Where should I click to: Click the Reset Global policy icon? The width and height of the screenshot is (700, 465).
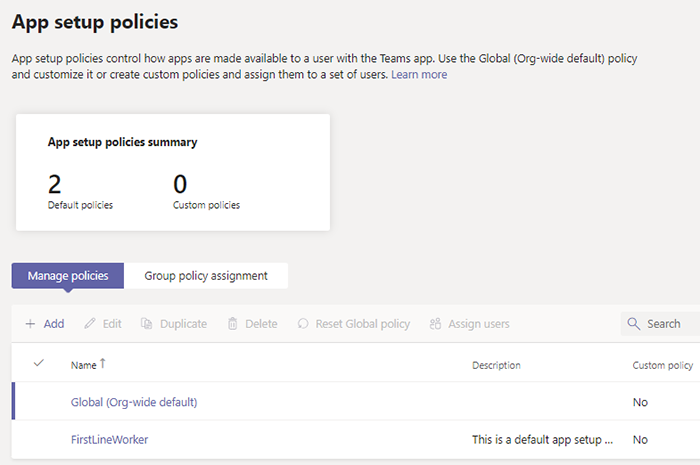[303, 324]
